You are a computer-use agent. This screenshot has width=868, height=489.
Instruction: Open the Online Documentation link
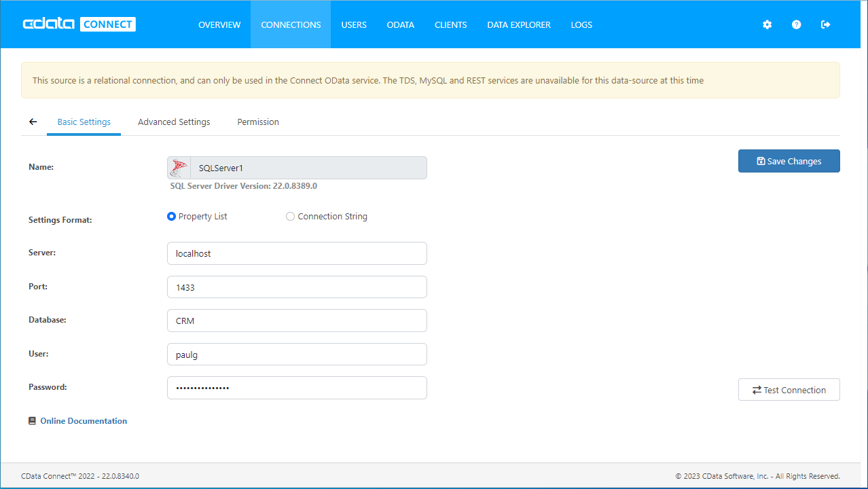coord(84,421)
